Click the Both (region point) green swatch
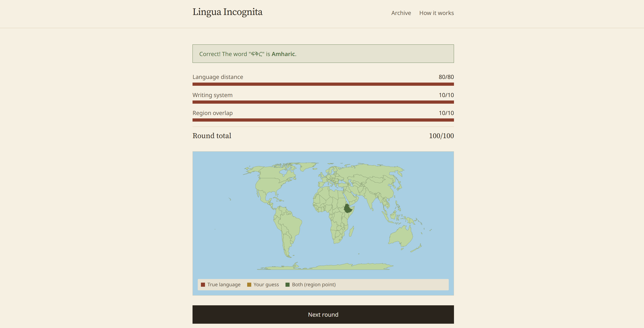644x328 pixels. 288,284
